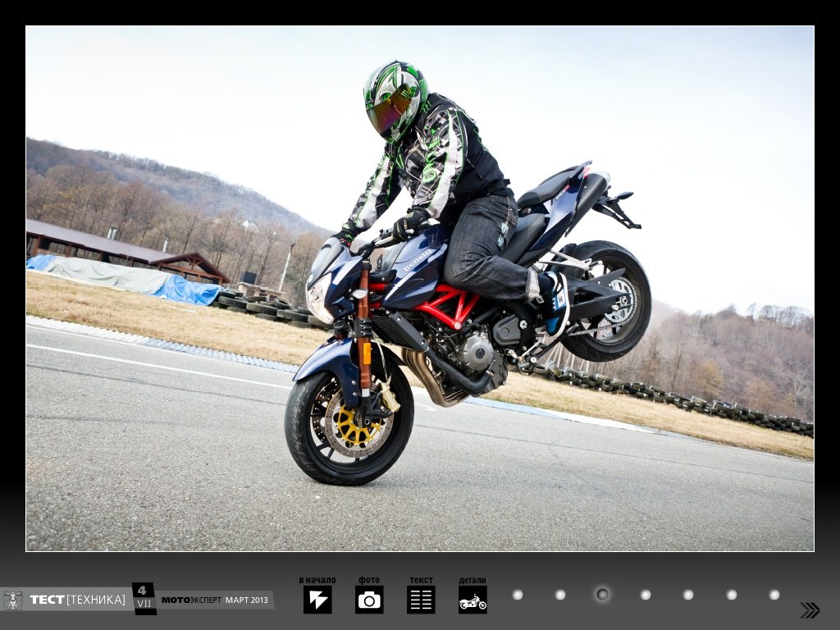Open the 'фото' camera icon
Screen dimensions: 840x630
point(369,600)
